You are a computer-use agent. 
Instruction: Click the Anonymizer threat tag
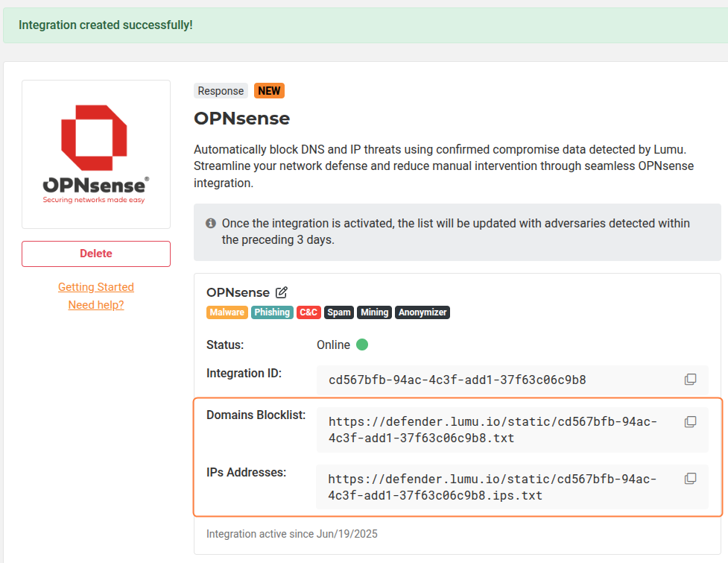pyautogui.click(x=422, y=312)
